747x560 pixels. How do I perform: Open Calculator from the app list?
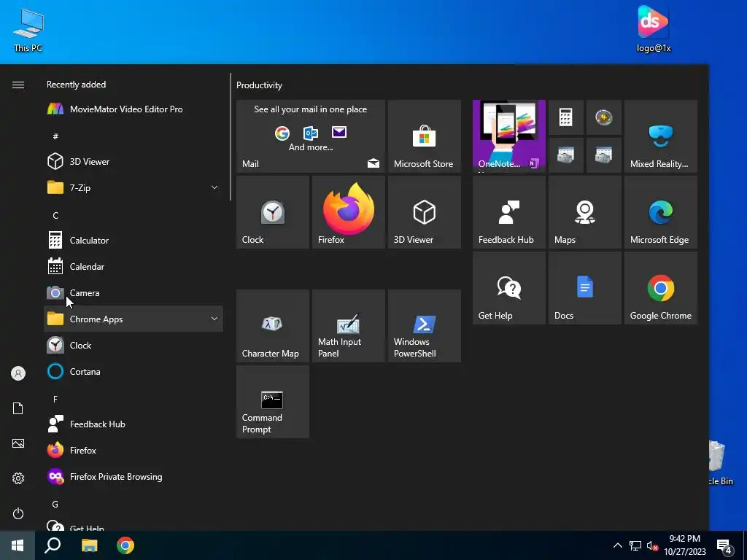click(x=133, y=240)
